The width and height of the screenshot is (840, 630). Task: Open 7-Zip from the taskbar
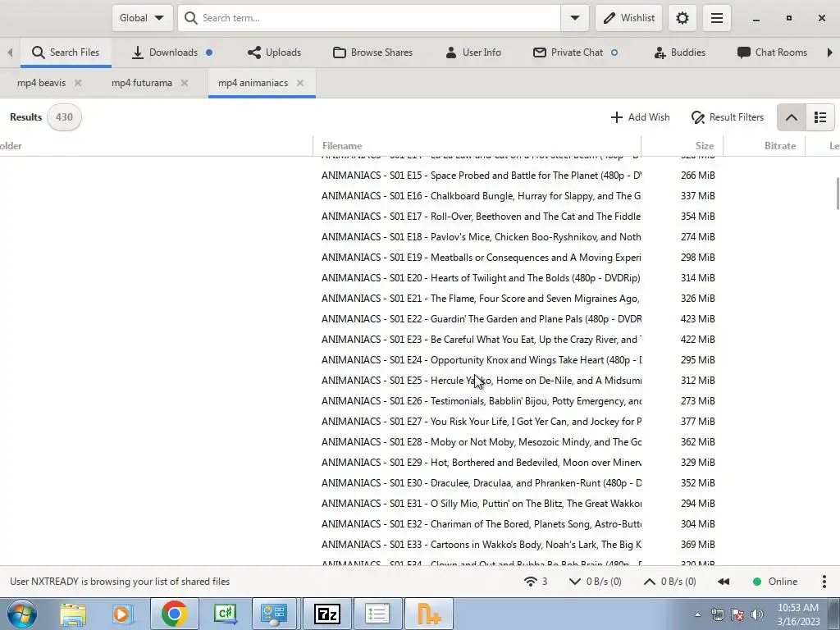click(326, 614)
